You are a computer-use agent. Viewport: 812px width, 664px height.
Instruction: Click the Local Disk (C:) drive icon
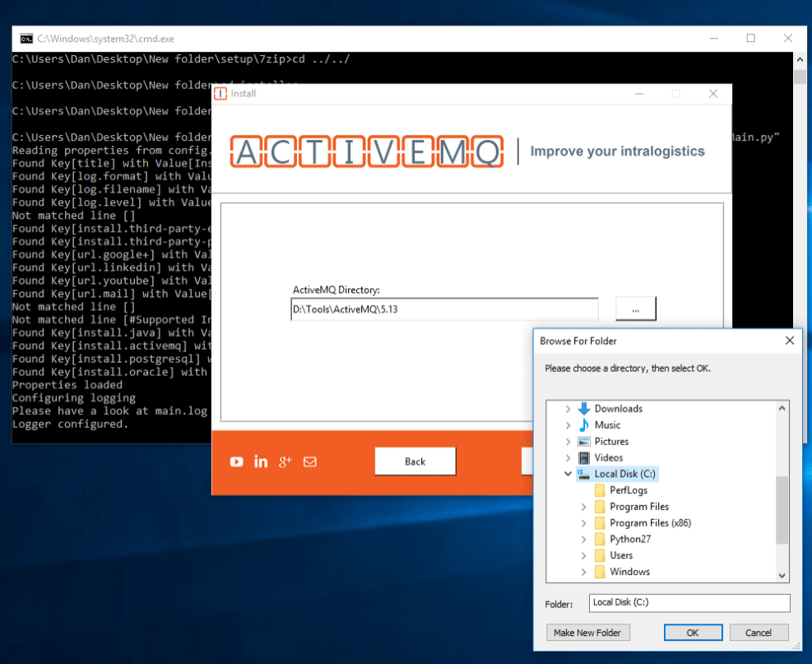[x=584, y=474]
